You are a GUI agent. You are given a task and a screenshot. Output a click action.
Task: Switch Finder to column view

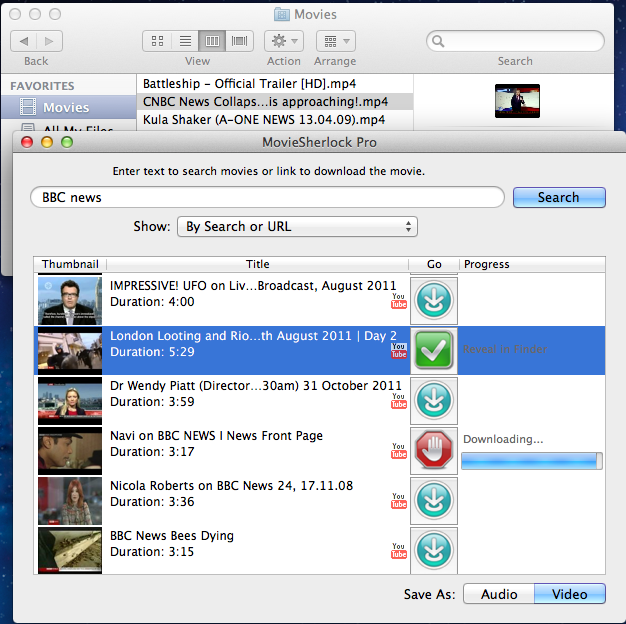(x=212, y=41)
